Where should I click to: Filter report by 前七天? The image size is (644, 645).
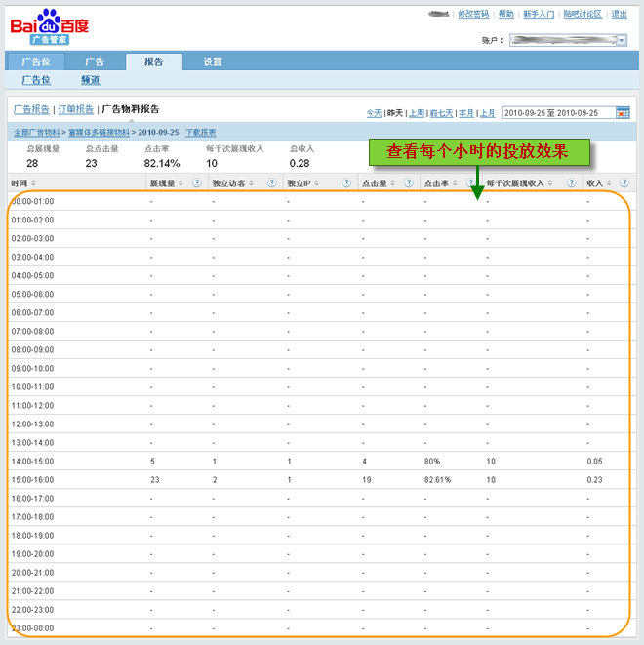pyautogui.click(x=441, y=113)
